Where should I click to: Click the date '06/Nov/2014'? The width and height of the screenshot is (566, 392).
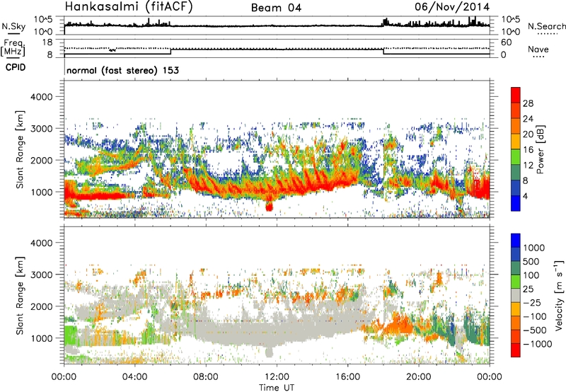452,7
